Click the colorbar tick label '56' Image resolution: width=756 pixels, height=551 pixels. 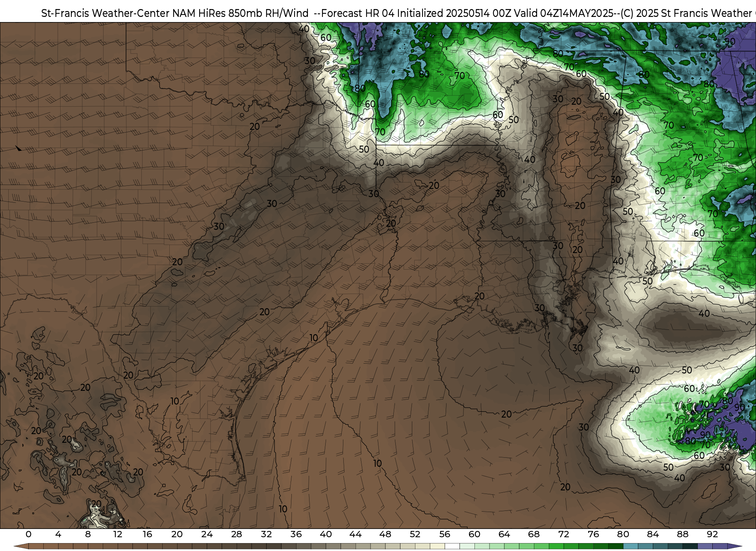pyautogui.click(x=445, y=534)
